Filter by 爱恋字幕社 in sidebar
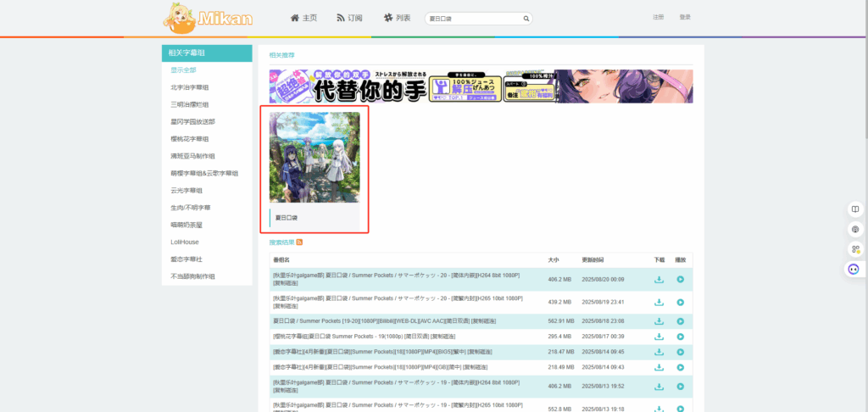This screenshot has width=868, height=412. 186,259
